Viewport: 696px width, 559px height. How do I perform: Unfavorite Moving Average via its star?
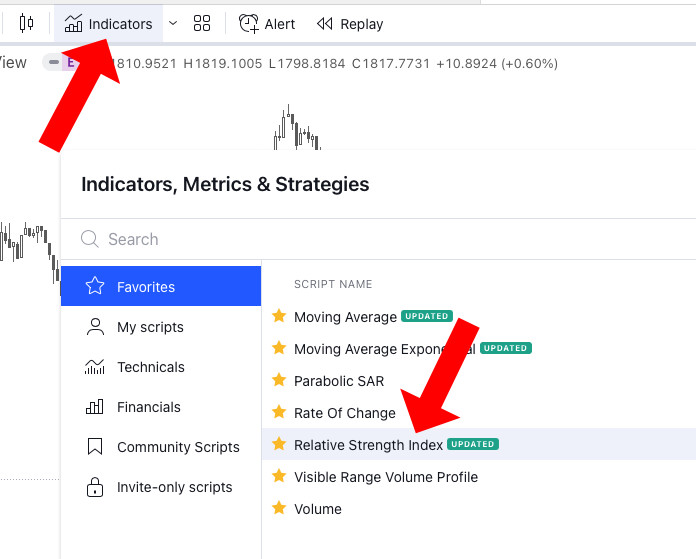279,316
